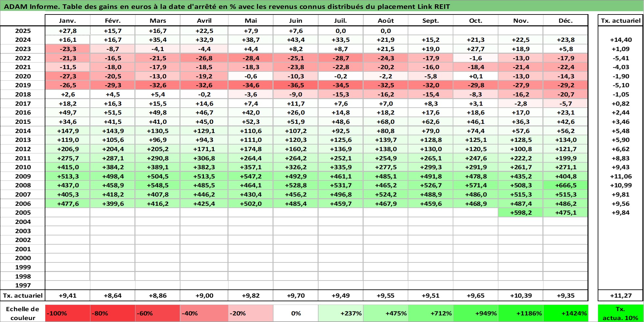Image resolution: width=644 pixels, height=322 pixels.
Task: Select the 'Janv.' column header
Action: tap(67, 20)
